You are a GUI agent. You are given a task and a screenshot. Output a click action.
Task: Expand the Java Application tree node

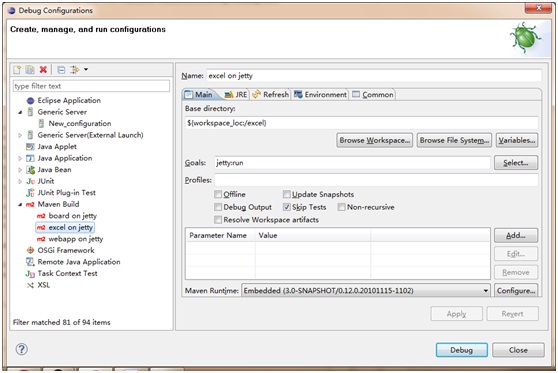coord(20,158)
